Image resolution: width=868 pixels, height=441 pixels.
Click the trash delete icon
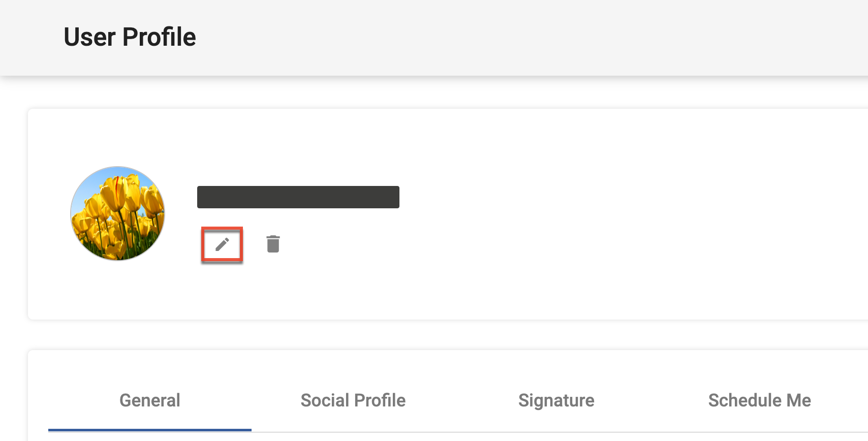click(x=273, y=244)
